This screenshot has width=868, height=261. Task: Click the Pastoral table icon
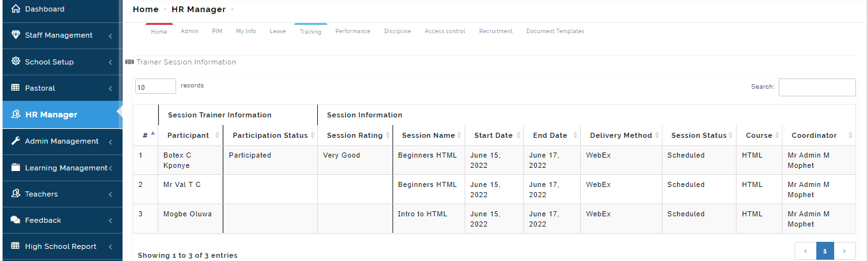tap(16, 88)
